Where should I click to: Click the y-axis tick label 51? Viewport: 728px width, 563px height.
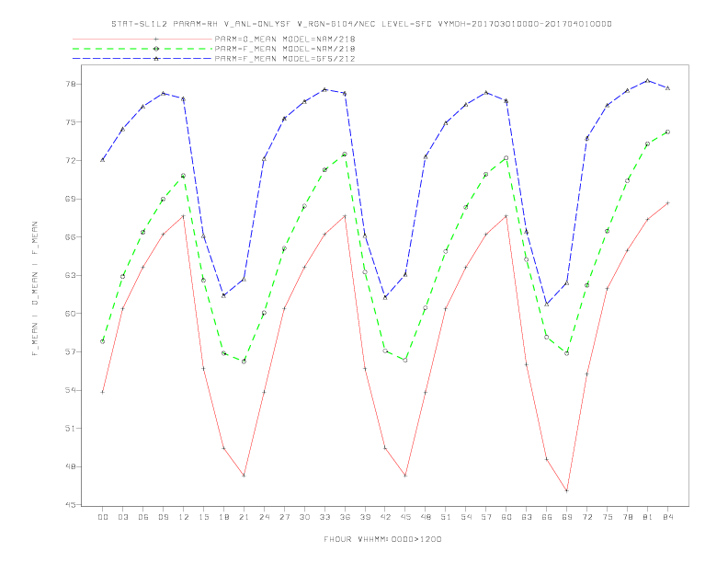click(71, 429)
